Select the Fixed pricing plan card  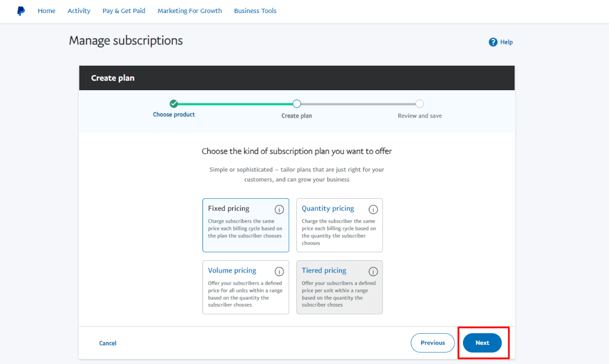click(x=246, y=225)
